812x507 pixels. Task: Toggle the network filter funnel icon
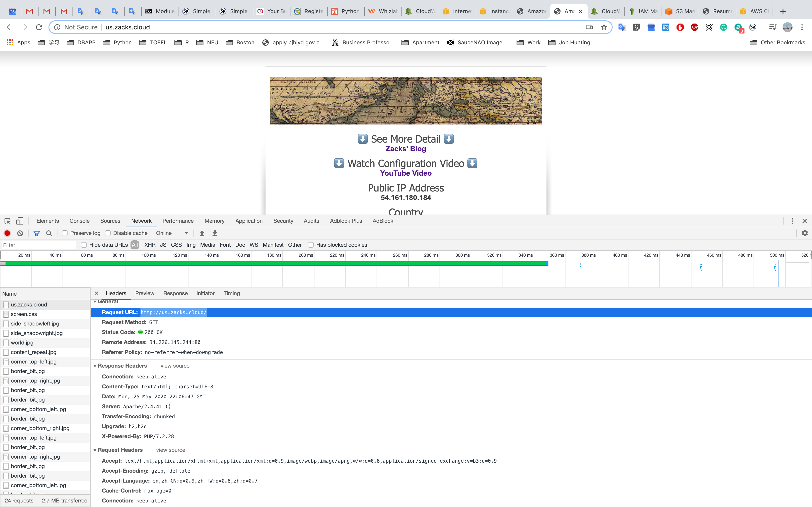click(36, 233)
